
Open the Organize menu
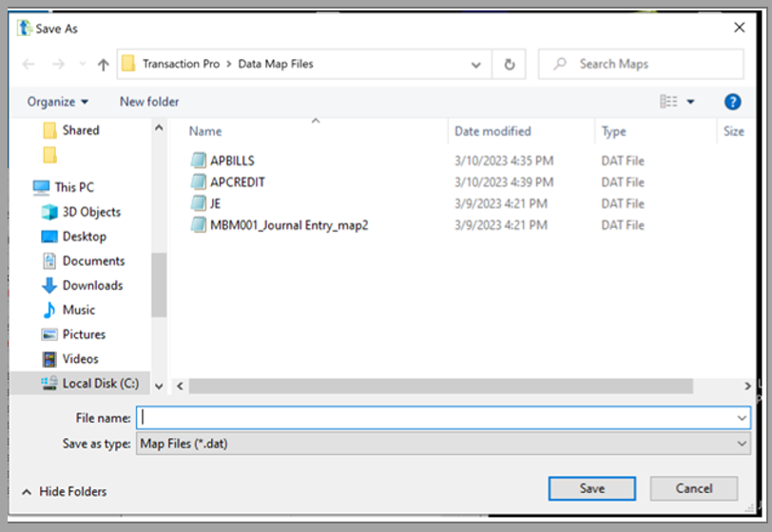tap(58, 102)
